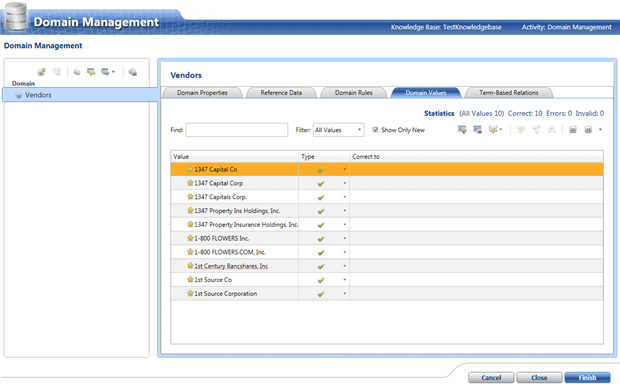Click the star icon beside 1-800 FLOWERS Inc.

tap(190, 238)
